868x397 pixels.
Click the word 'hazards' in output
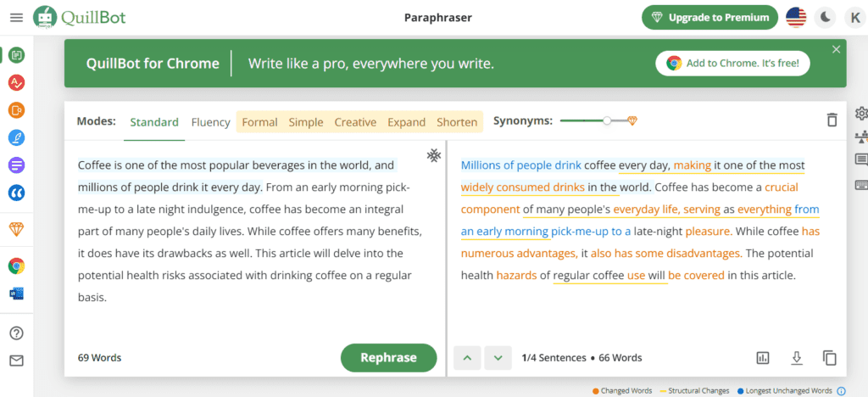click(x=516, y=275)
